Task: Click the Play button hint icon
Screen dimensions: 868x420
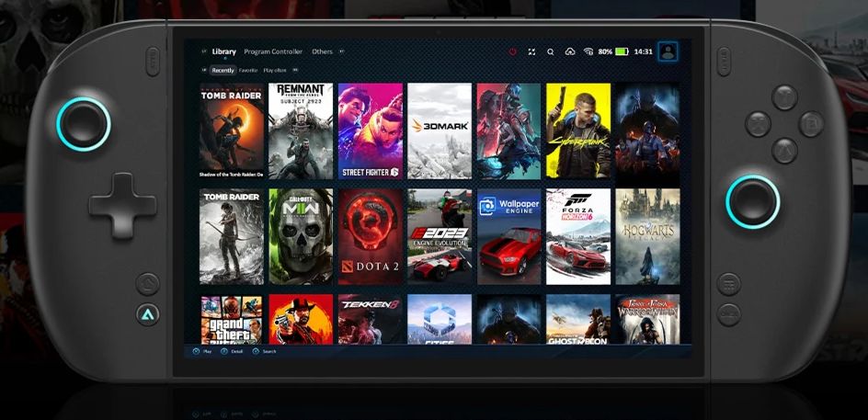Action: [x=196, y=351]
